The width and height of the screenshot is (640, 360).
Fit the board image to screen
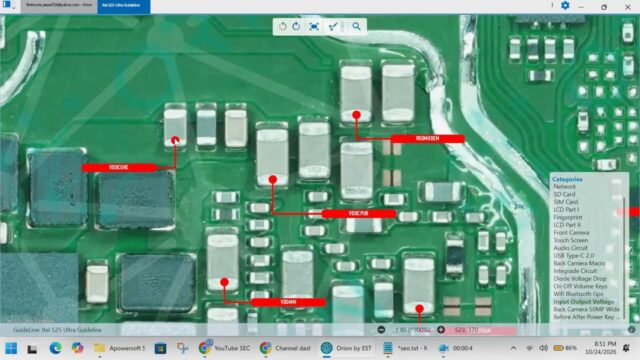314,27
